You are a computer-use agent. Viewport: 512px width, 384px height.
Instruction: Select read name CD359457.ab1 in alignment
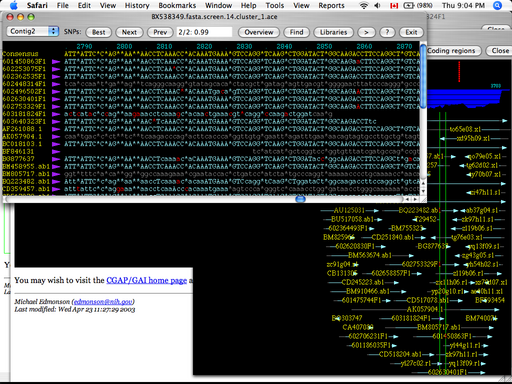26,189
